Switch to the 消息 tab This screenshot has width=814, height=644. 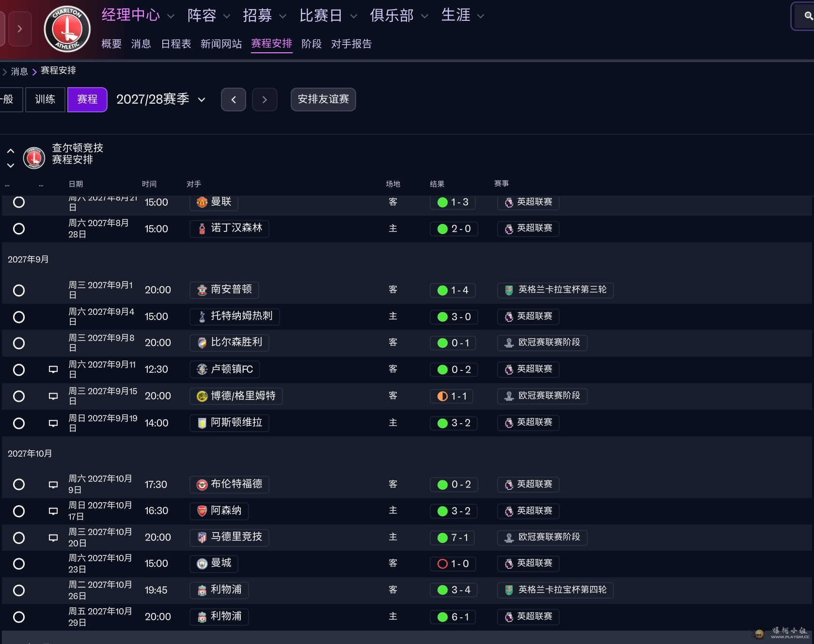[141, 44]
